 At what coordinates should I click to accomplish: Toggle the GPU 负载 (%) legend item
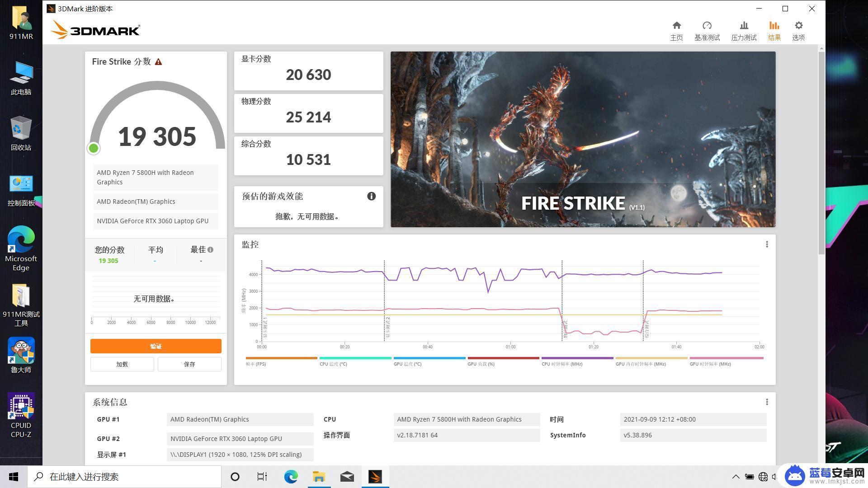tap(503, 361)
